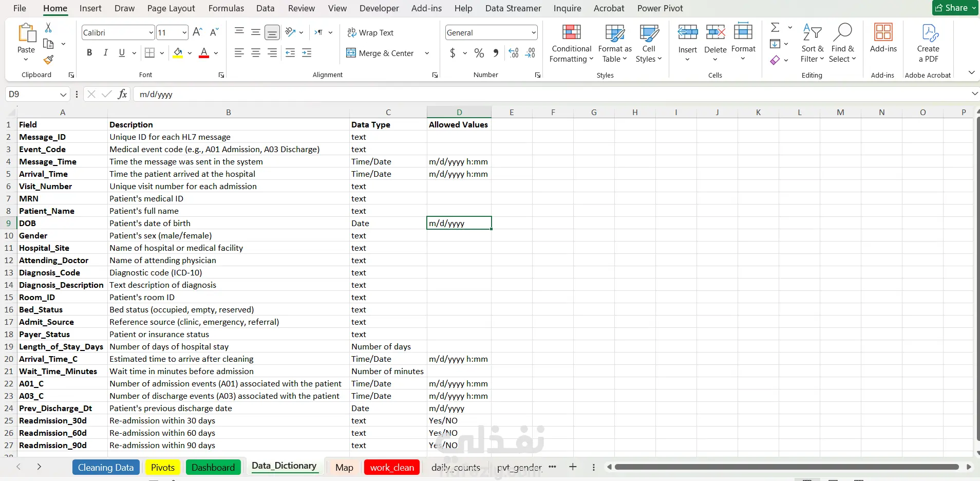This screenshot has width=980, height=481.
Task: Open Conditional Formatting menu
Action: coord(571,43)
